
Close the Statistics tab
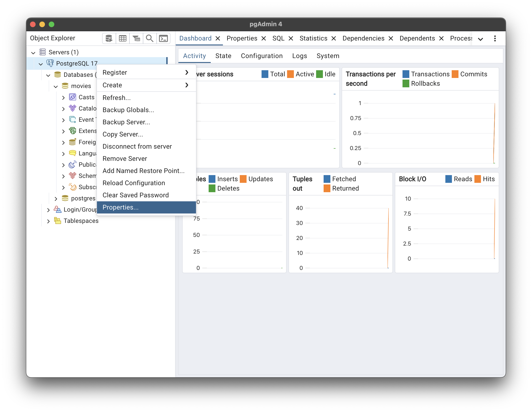click(334, 38)
